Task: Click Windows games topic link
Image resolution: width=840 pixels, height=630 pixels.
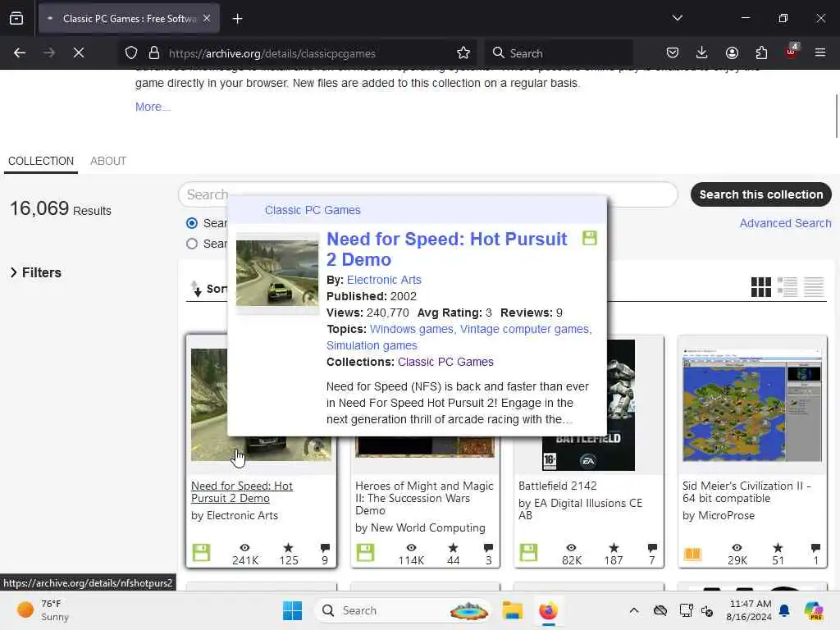Action: [412, 329]
